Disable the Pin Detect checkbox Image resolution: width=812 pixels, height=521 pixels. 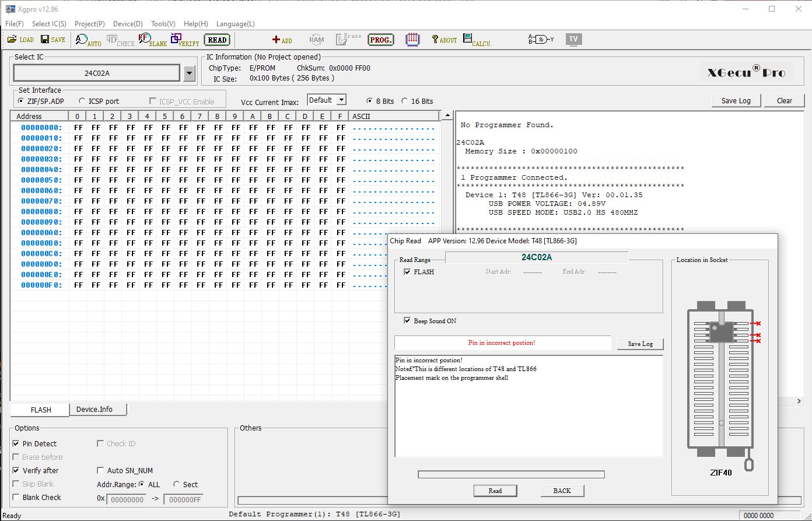(16, 444)
